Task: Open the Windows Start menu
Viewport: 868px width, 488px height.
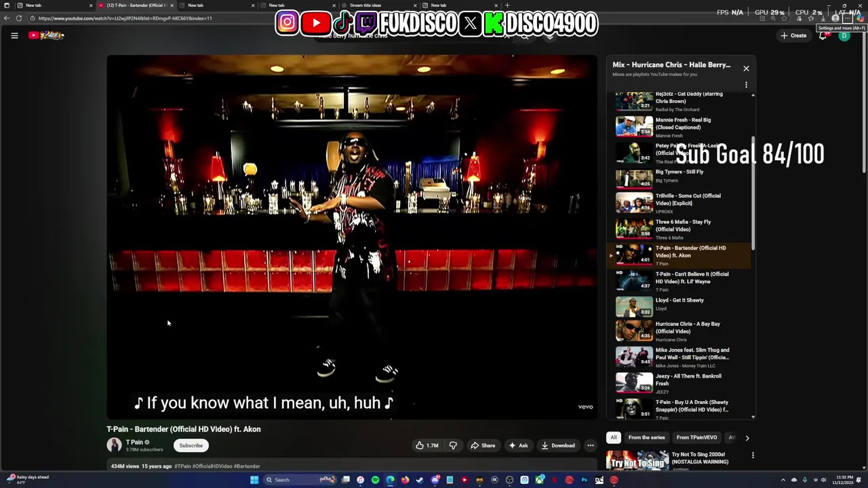Action: pos(254,480)
